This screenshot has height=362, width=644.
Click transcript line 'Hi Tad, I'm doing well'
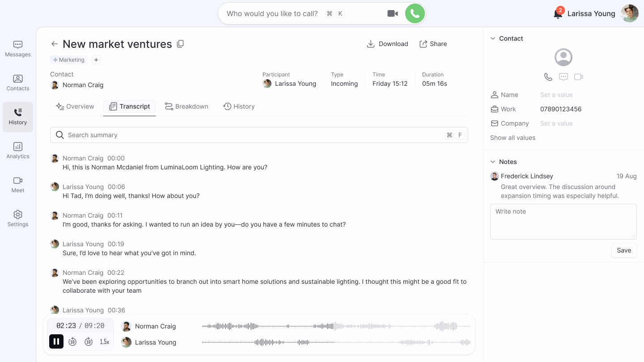coord(131,196)
